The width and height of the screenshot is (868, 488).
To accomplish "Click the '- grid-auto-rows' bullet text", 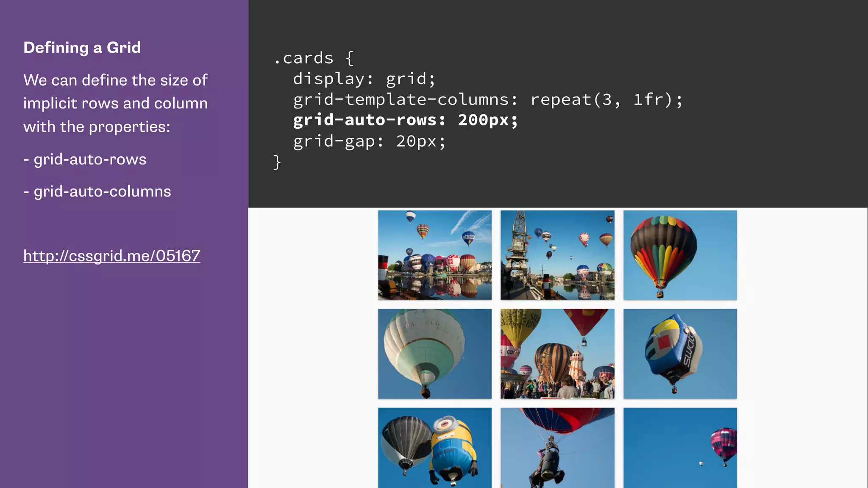I will coord(85,159).
